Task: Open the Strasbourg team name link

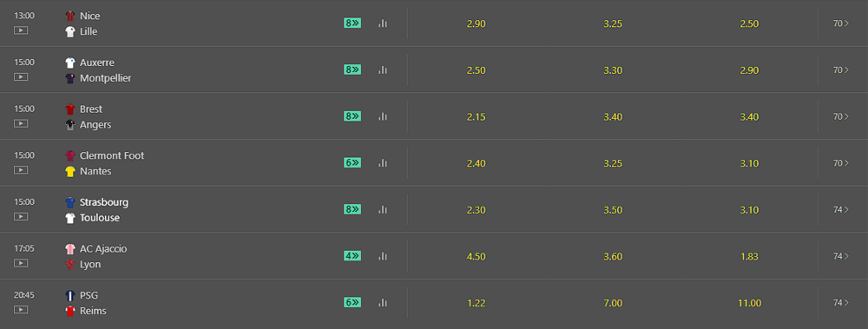Action: (104, 202)
